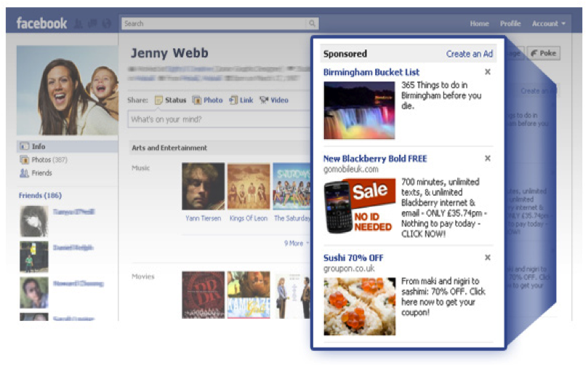
Task: Click groupon.co.uk ad URL text
Action: (x=349, y=268)
